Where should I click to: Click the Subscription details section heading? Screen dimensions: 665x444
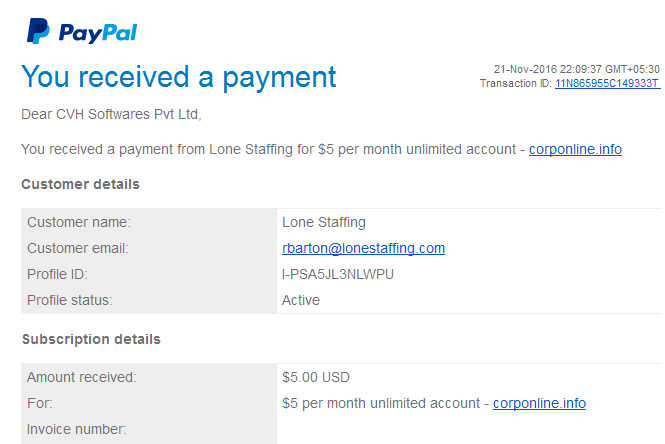(x=91, y=339)
